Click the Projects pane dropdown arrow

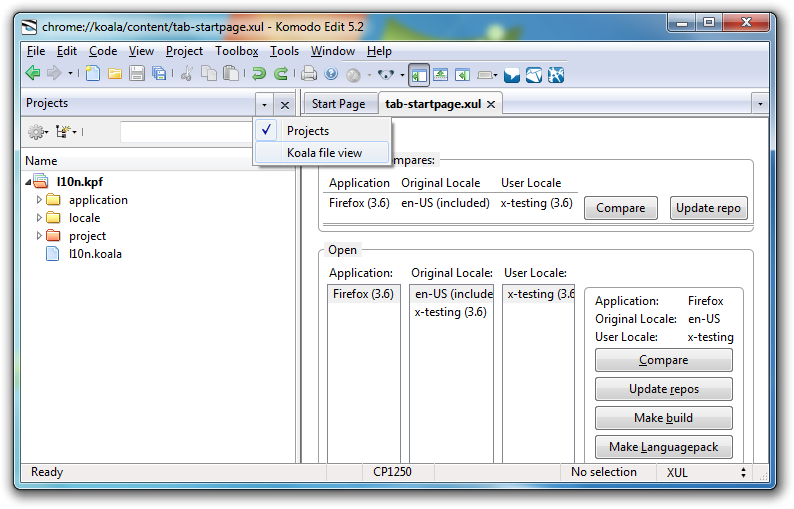coord(264,105)
